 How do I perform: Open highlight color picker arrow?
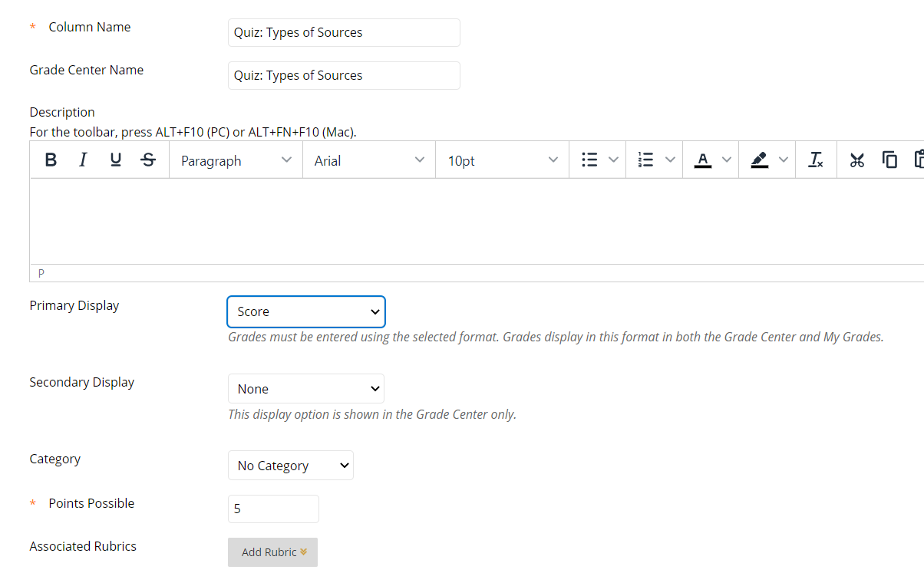pyautogui.click(x=784, y=160)
